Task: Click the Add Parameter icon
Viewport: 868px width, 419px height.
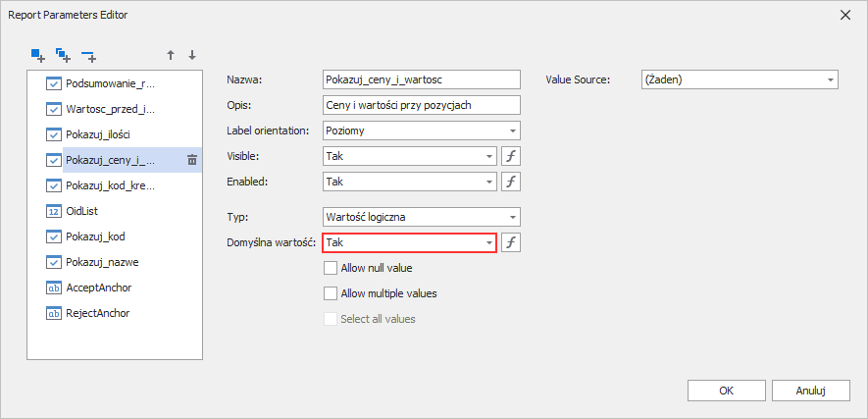Action: [38, 55]
